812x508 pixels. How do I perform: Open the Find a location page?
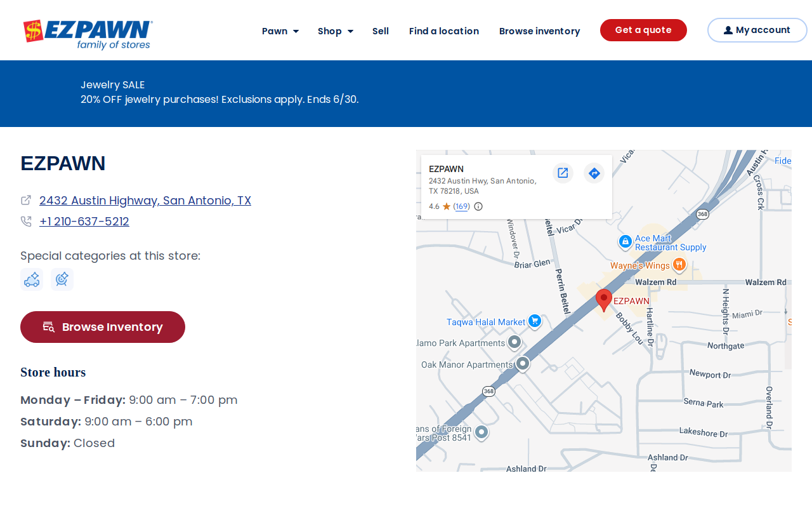coord(444,31)
